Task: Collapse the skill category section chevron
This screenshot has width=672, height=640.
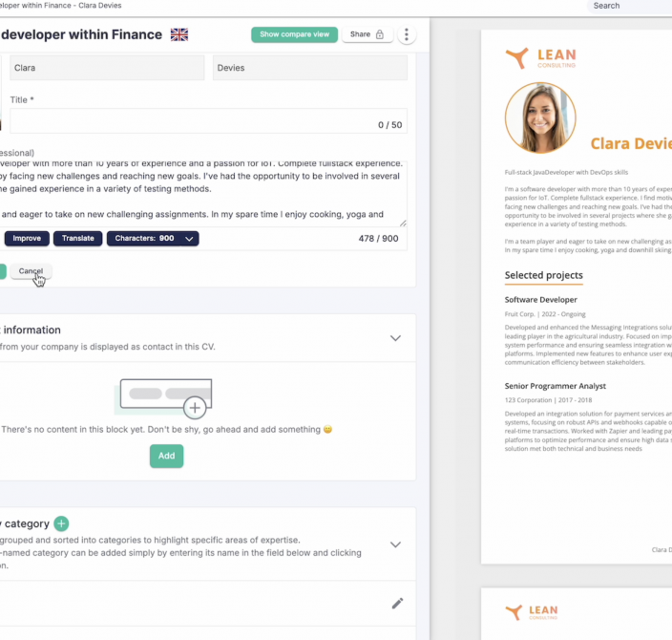Action: click(x=395, y=544)
